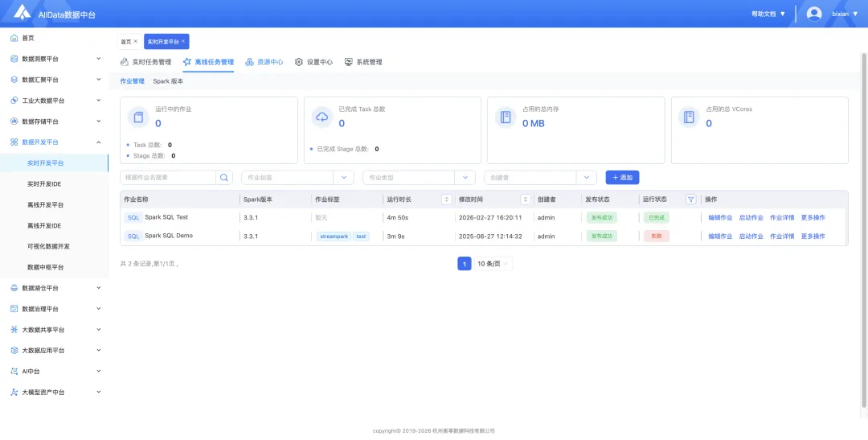Expand the 数据湖仓平台 menu
The width and height of the screenshot is (868, 440).
tap(99, 288)
